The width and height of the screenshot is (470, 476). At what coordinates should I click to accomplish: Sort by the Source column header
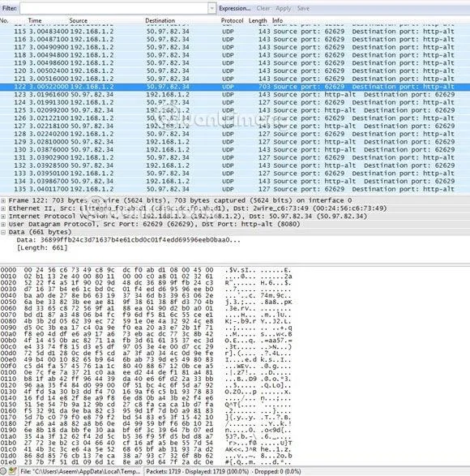78,20
